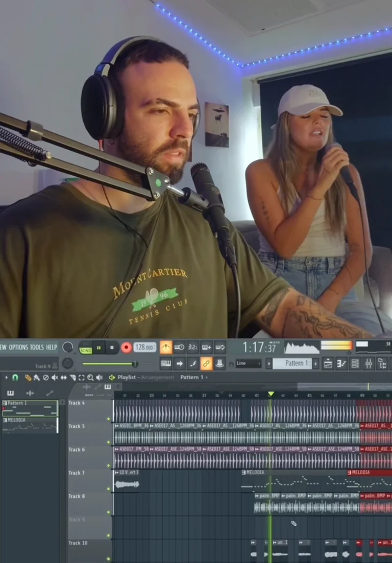Toggle typing keyboard to piano
The height and width of the screenshot is (563, 392).
[x=166, y=364]
